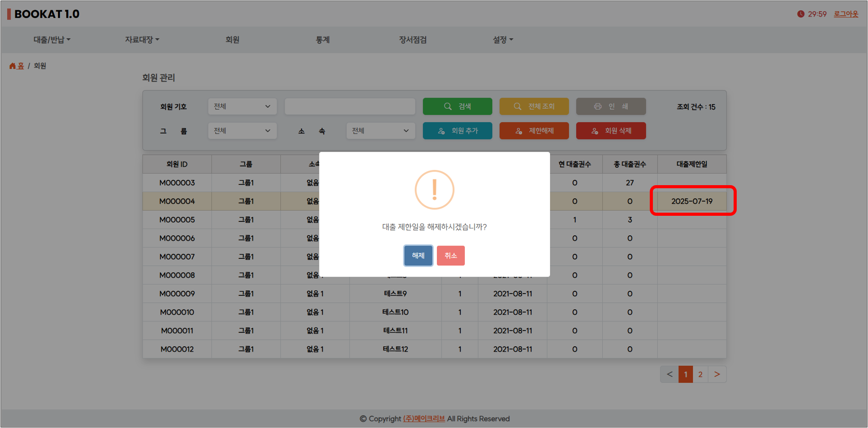Click the magnifier icon on 검색 button
The height and width of the screenshot is (428, 868).
pyautogui.click(x=448, y=107)
